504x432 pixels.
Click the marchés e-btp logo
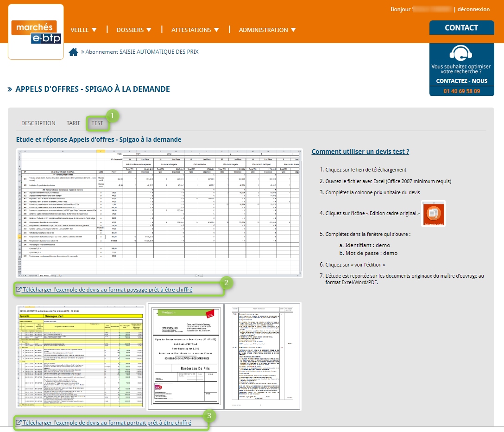point(36,32)
